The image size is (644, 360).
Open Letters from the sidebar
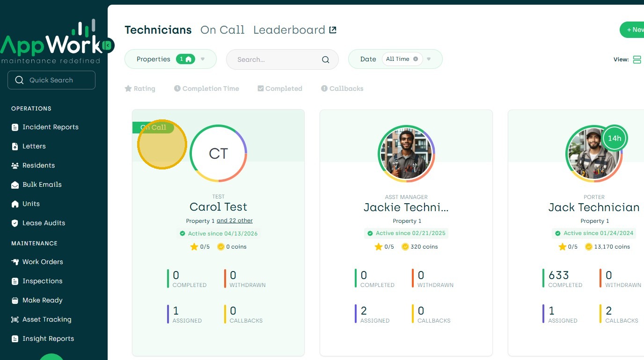point(29,146)
